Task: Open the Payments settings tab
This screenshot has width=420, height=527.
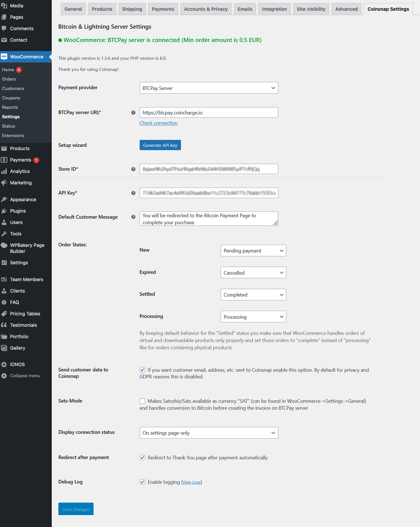Action: tap(163, 9)
